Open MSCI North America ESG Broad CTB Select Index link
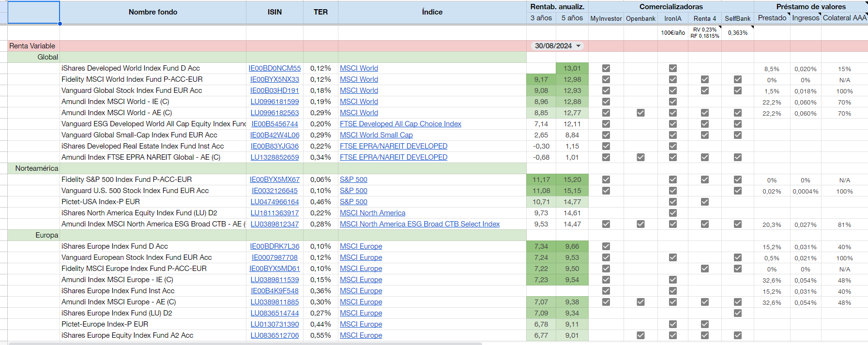 pos(420,224)
